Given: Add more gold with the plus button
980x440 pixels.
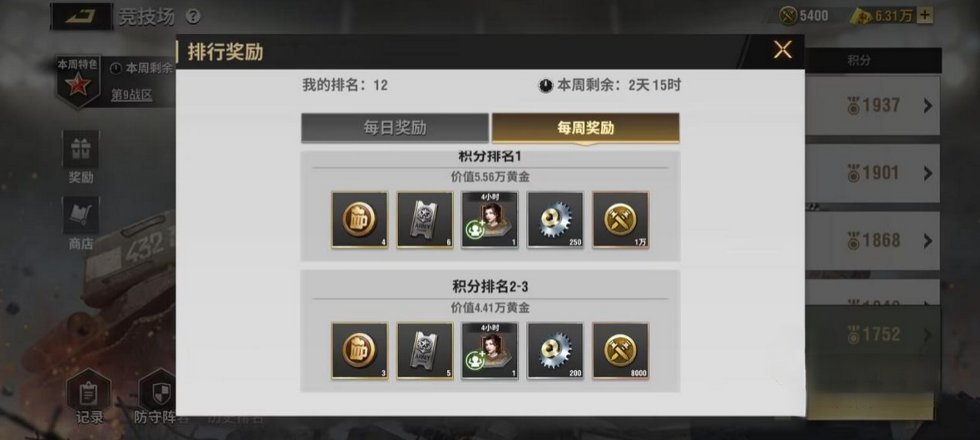Looking at the screenshot, I should coord(925,16).
